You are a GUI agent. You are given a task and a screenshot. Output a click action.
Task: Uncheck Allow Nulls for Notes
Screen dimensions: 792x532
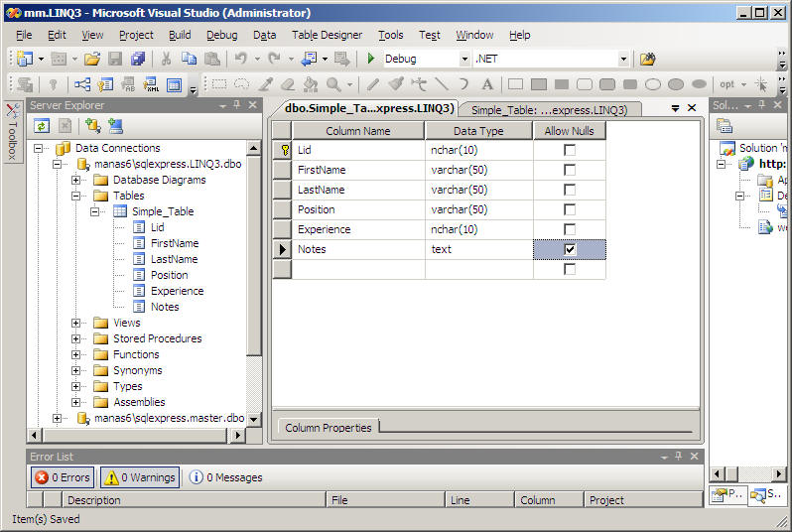570,249
